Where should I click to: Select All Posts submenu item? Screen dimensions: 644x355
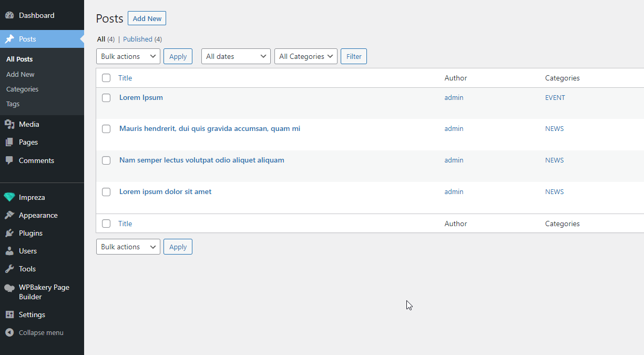click(19, 59)
